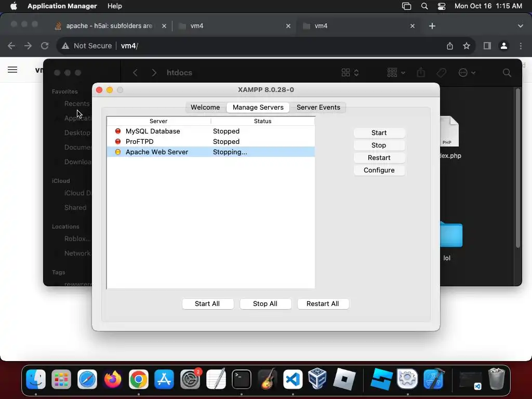
Task: Search in the Finder window
Action: click(x=507, y=73)
